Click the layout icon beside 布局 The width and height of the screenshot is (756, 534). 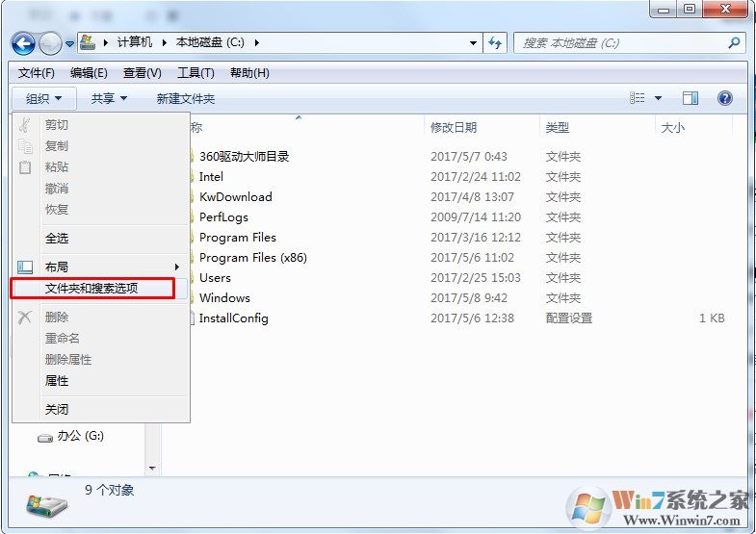[x=25, y=267]
